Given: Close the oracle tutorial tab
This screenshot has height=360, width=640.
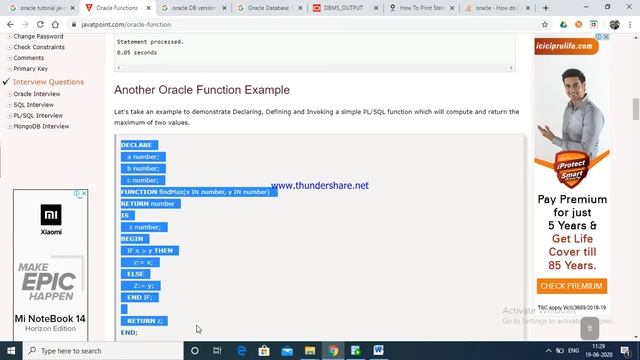Looking at the screenshot, I should click(73, 8).
